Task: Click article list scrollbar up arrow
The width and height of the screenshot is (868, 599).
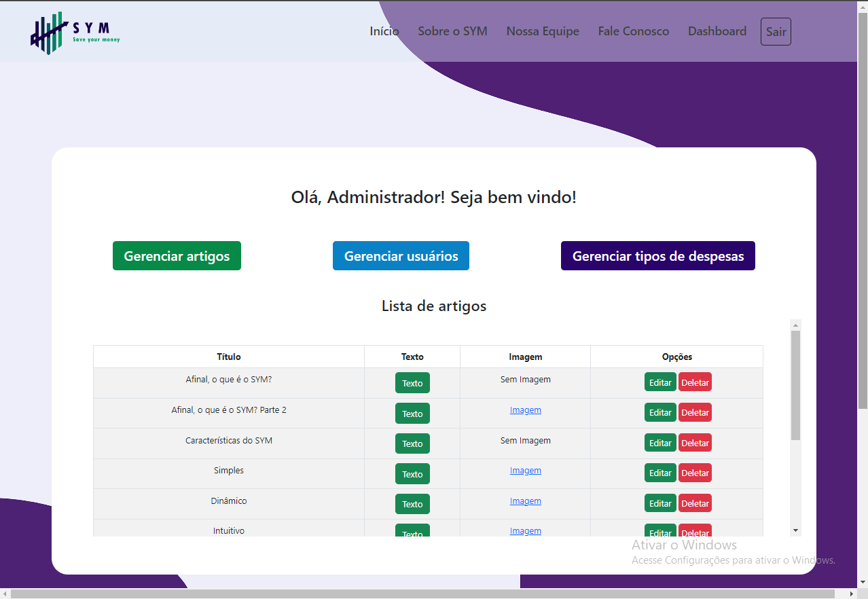Action: (x=796, y=325)
